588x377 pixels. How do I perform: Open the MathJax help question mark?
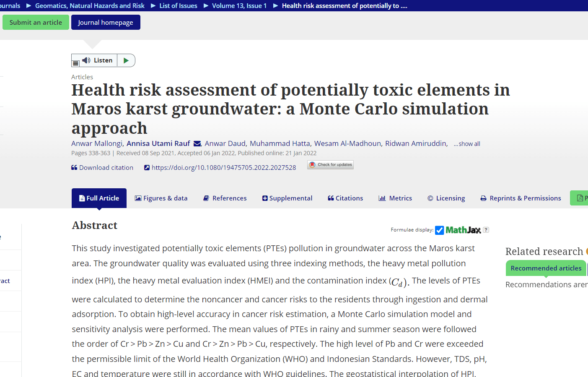tap(486, 230)
